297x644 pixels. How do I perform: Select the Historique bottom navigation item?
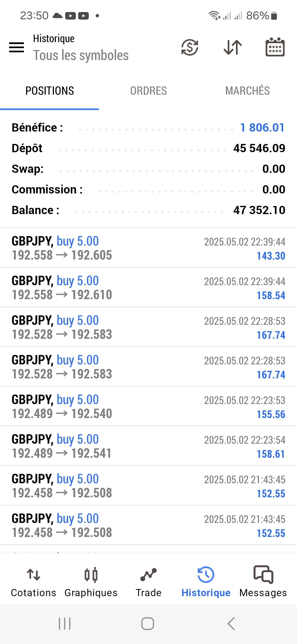(206, 581)
